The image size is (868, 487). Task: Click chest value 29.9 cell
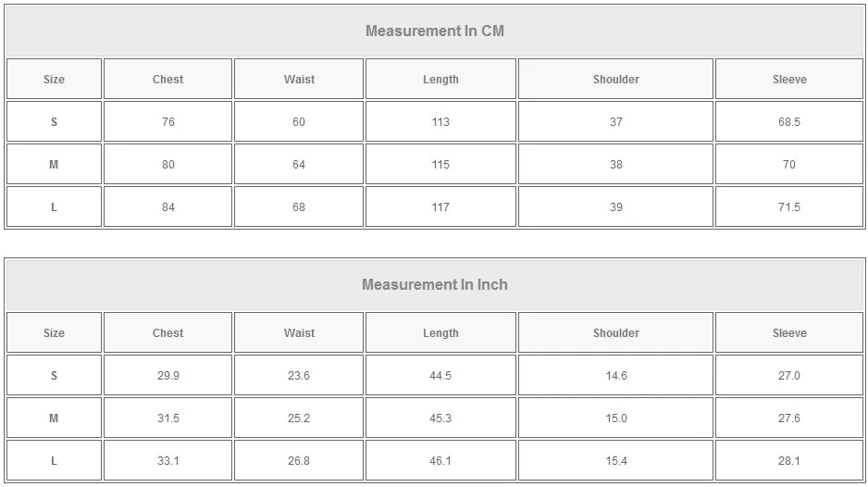point(167,376)
